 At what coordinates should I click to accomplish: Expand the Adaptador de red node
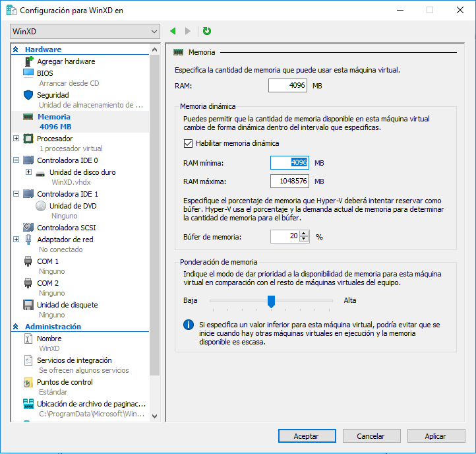[x=16, y=239]
